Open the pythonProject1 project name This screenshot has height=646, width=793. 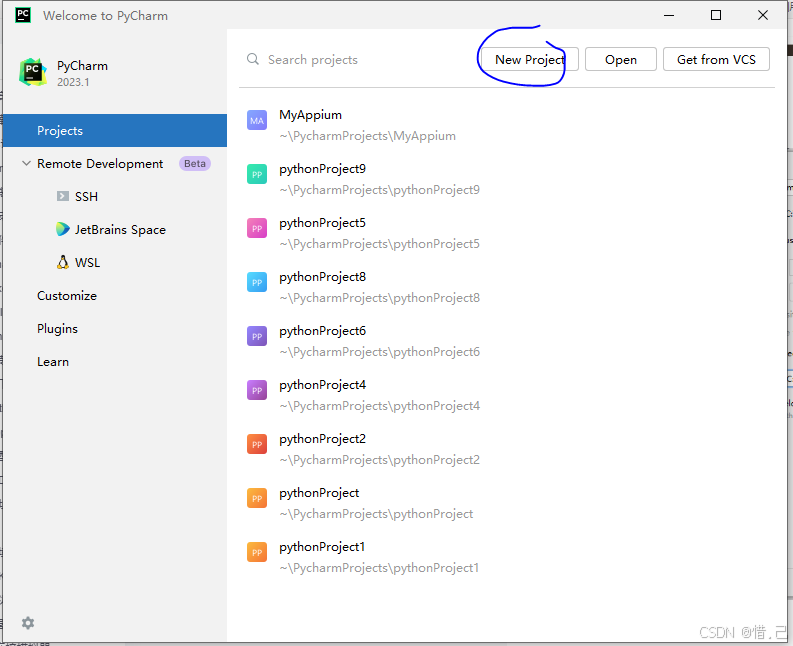coord(322,547)
